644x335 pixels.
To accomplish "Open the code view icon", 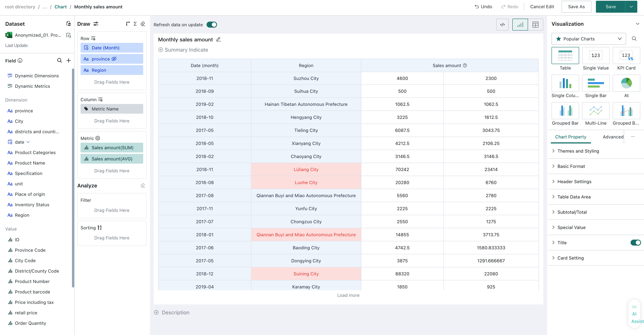I will [x=502, y=25].
